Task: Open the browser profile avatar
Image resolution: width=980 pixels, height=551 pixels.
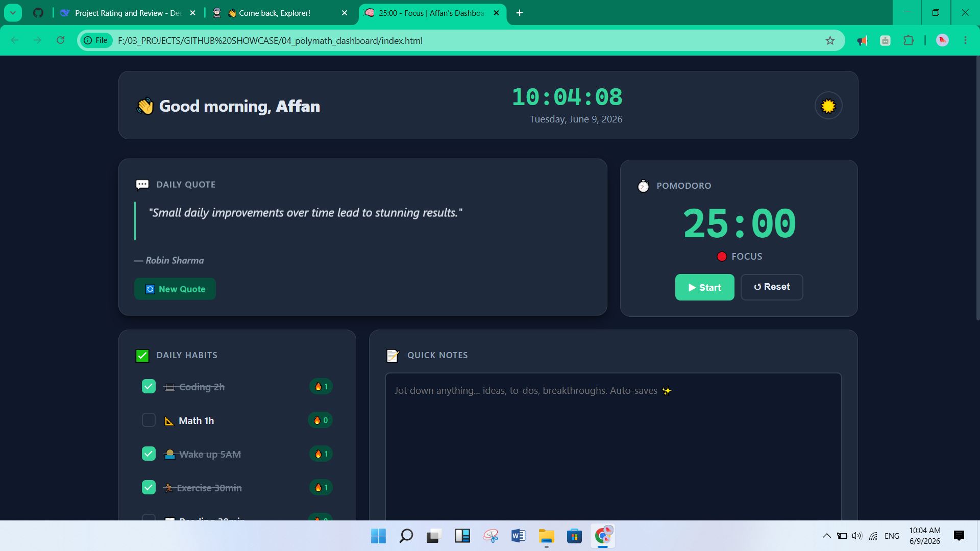Action: click(942, 40)
